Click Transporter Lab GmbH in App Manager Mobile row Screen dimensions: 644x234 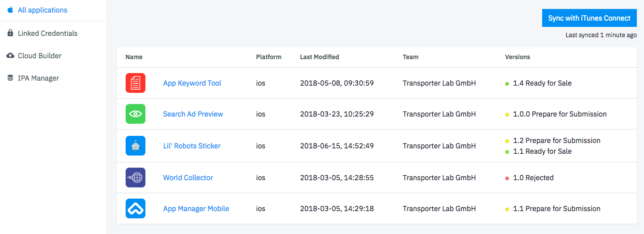point(439,208)
